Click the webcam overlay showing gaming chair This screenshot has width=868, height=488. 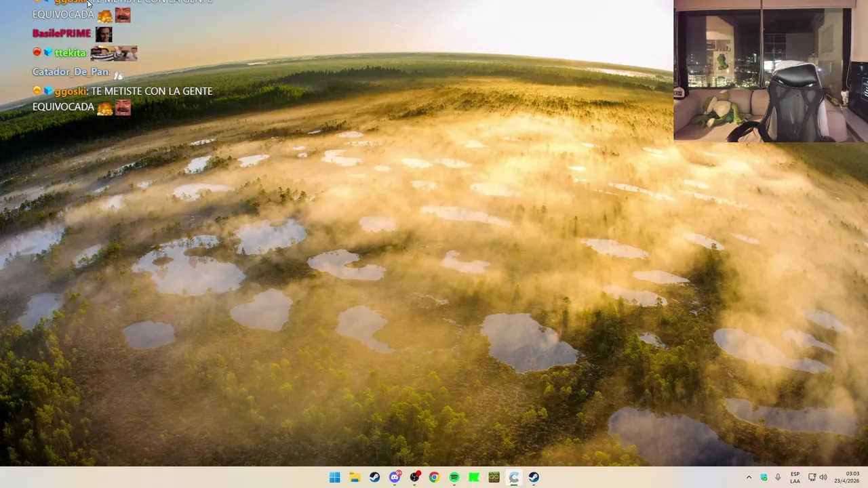click(x=770, y=71)
